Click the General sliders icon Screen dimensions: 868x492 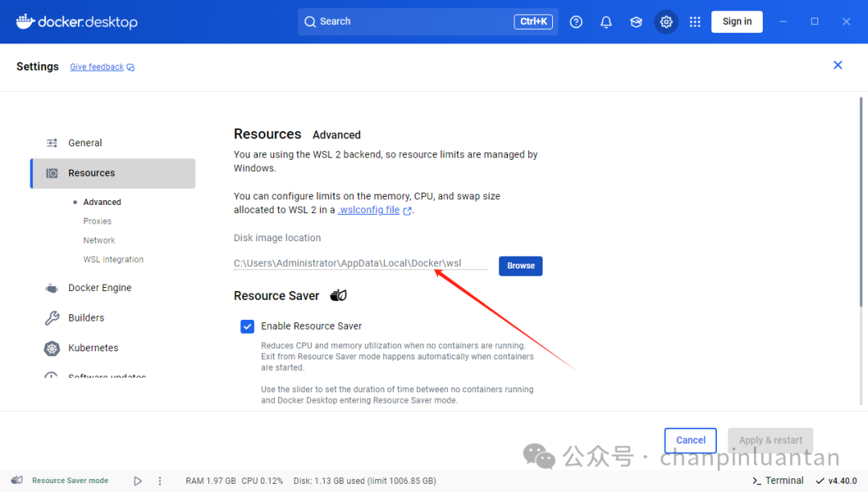(52, 143)
